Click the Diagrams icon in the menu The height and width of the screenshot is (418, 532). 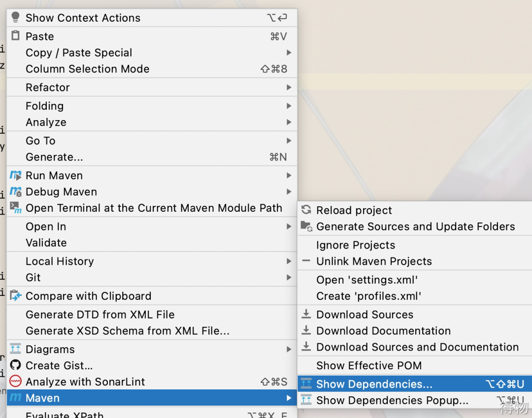pyautogui.click(x=16, y=349)
